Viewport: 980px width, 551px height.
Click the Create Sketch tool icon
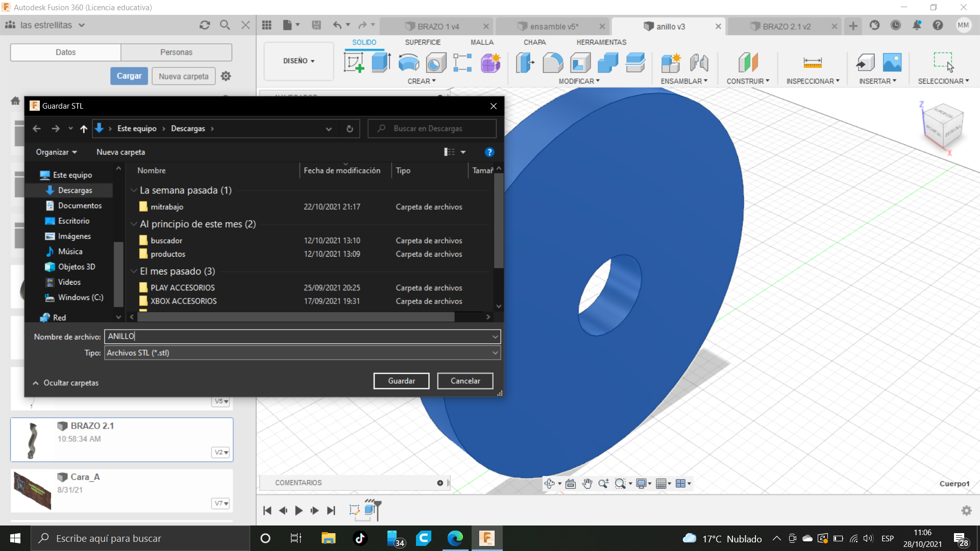(354, 63)
